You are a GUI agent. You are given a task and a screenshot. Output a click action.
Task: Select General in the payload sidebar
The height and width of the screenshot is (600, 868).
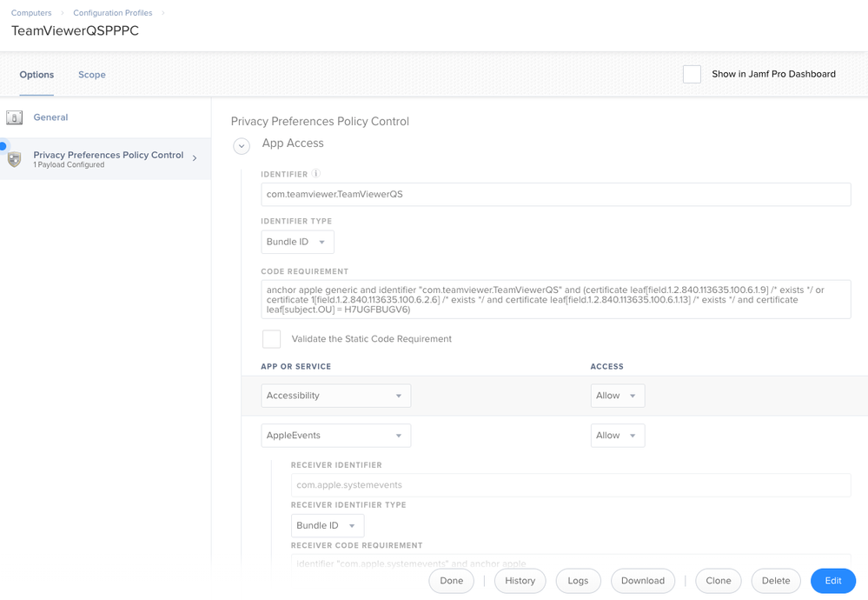pos(105,117)
